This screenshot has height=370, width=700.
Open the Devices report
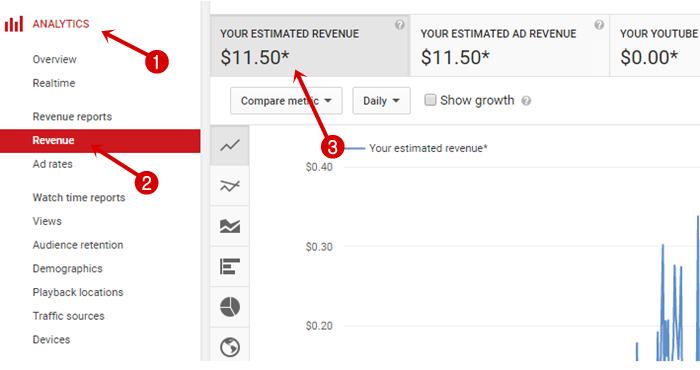click(x=51, y=340)
